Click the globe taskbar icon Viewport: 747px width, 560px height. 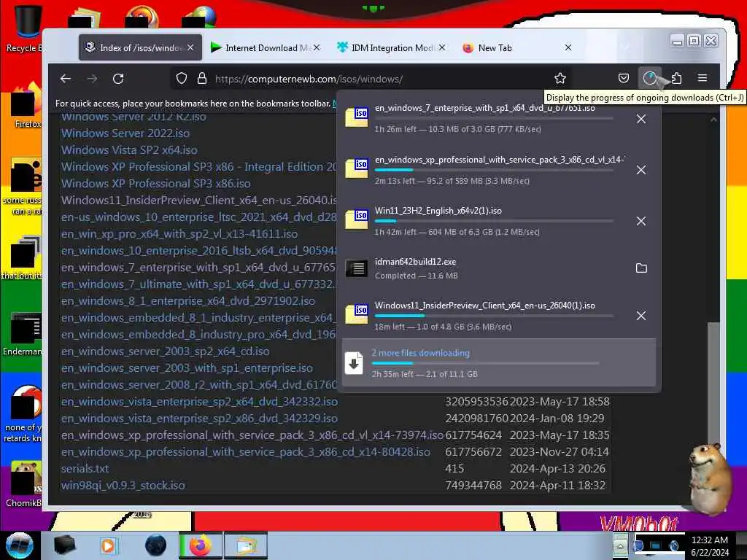(155, 545)
